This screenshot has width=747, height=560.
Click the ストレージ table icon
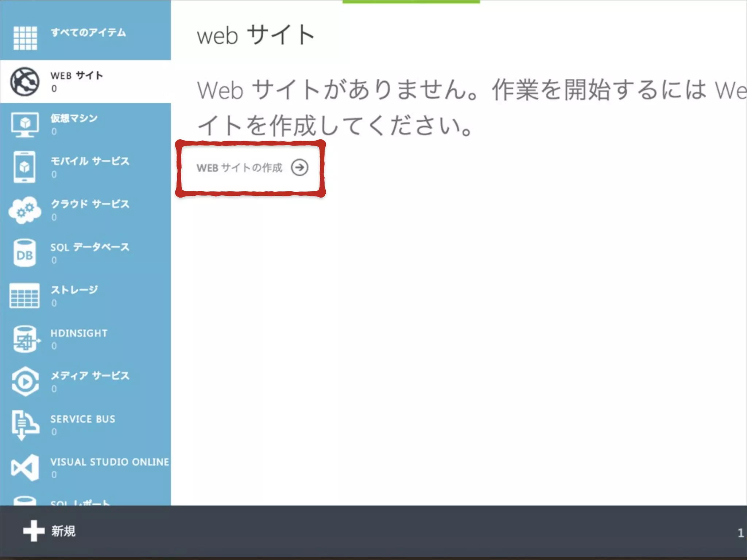pyautogui.click(x=24, y=296)
